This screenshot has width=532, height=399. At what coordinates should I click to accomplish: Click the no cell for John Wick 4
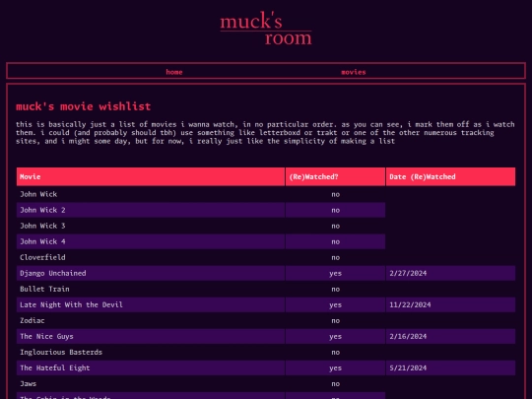[335, 241]
